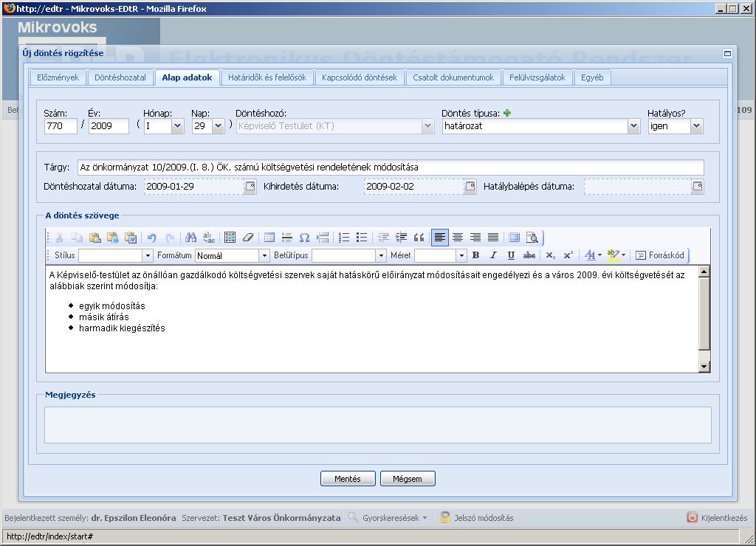Click the Kijelentkezés logout link

(x=718, y=518)
